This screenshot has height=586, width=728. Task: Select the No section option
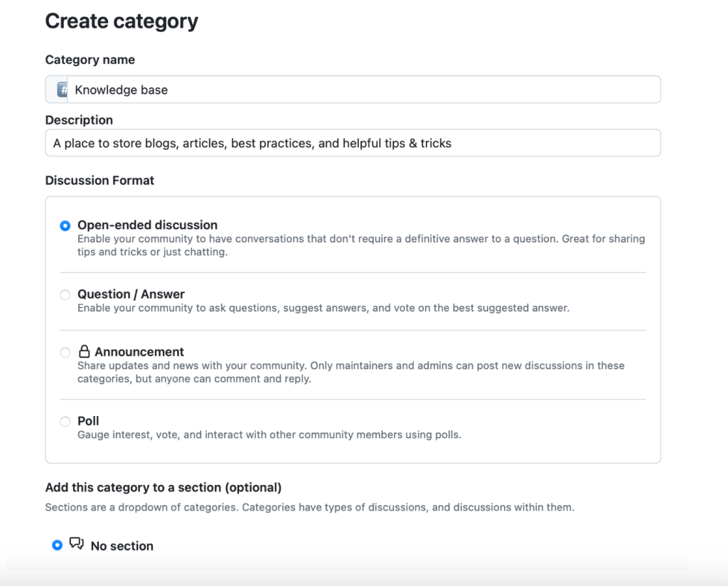(57, 545)
